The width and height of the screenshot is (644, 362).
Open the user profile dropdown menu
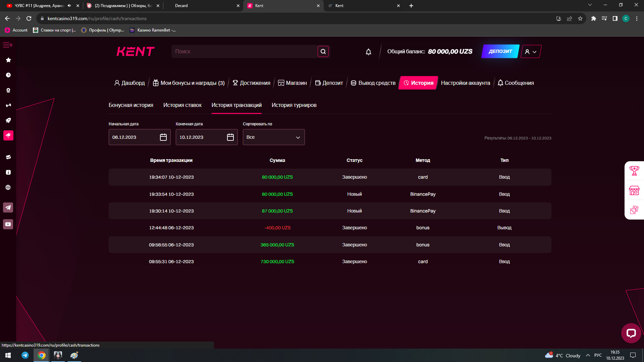point(531,52)
